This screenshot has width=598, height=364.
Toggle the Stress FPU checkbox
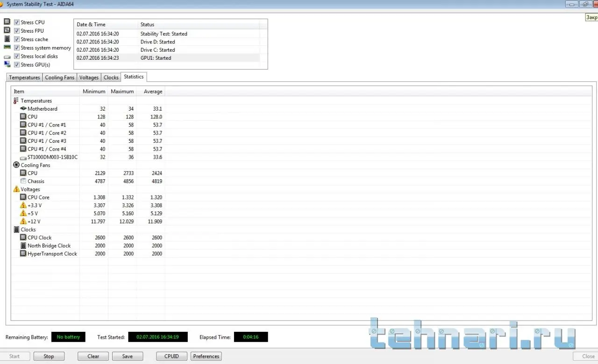(17, 31)
